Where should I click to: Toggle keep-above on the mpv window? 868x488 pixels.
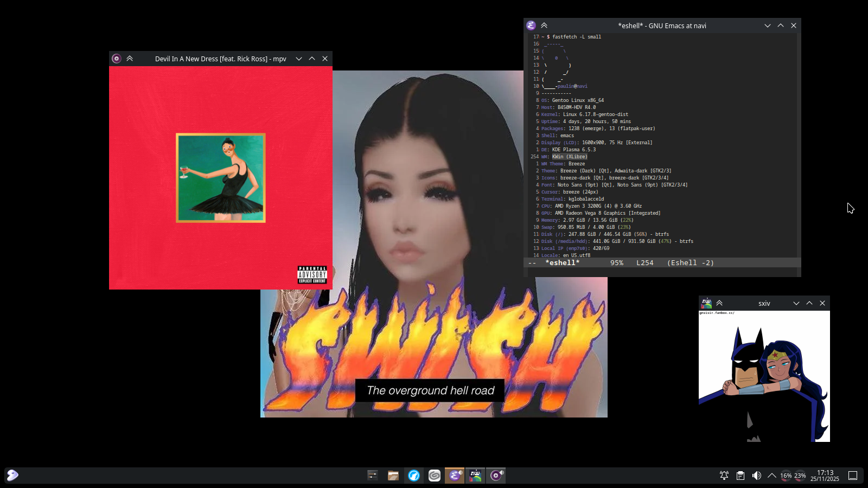(130, 59)
